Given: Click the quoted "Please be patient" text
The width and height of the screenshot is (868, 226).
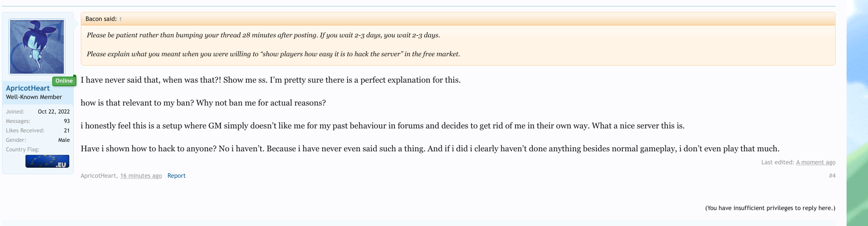Looking at the screenshot, I should tap(263, 35).
